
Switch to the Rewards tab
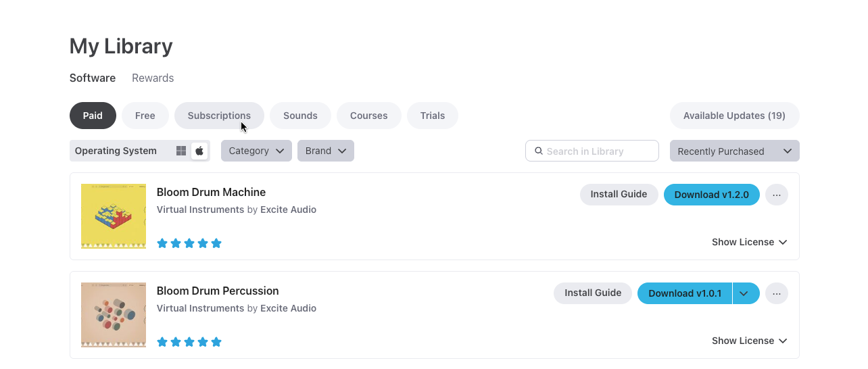[x=153, y=78]
